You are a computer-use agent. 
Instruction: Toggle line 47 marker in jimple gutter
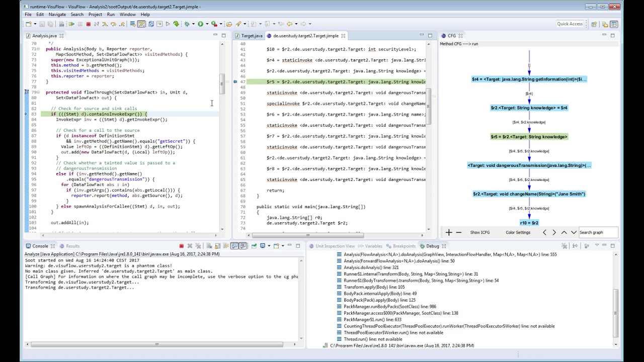point(235,81)
